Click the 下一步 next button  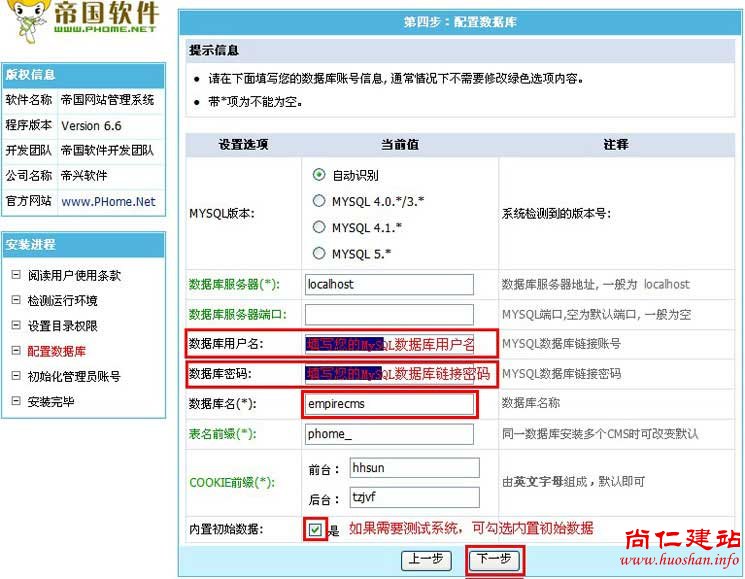click(x=494, y=559)
